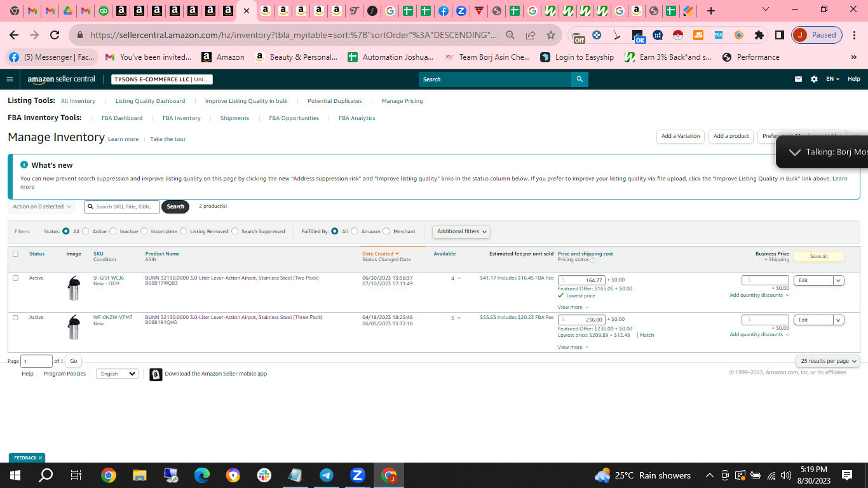Viewport: 868px width, 488px height.
Task: Open the Shipments tool
Action: (234, 118)
